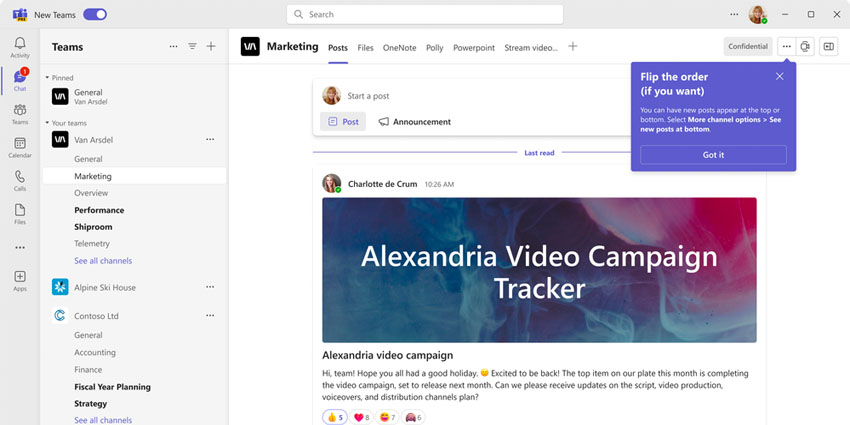Switch to the Powerpoint tab
The height and width of the screenshot is (425, 850).
point(474,48)
